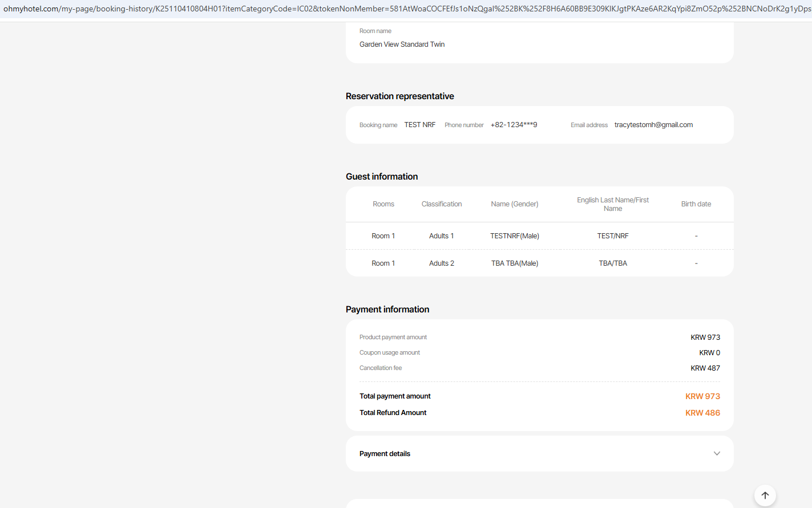The image size is (812, 508).
Task: Click the Total Refund Amount KRW 486
Action: pos(702,413)
